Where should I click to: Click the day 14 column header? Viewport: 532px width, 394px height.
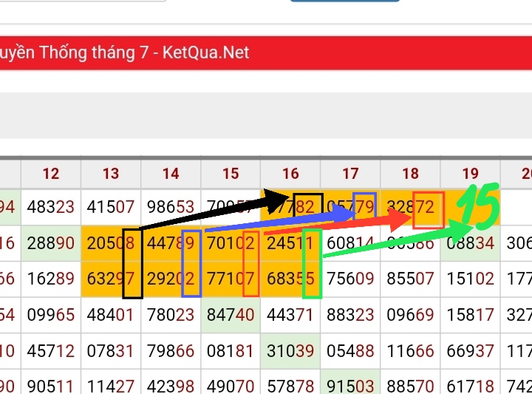[171, 174]
